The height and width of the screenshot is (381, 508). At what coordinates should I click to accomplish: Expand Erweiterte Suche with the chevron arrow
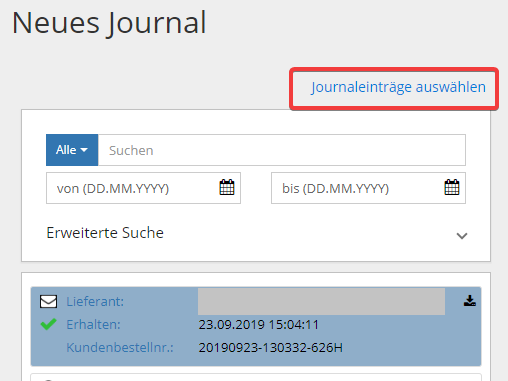point(462,236)
